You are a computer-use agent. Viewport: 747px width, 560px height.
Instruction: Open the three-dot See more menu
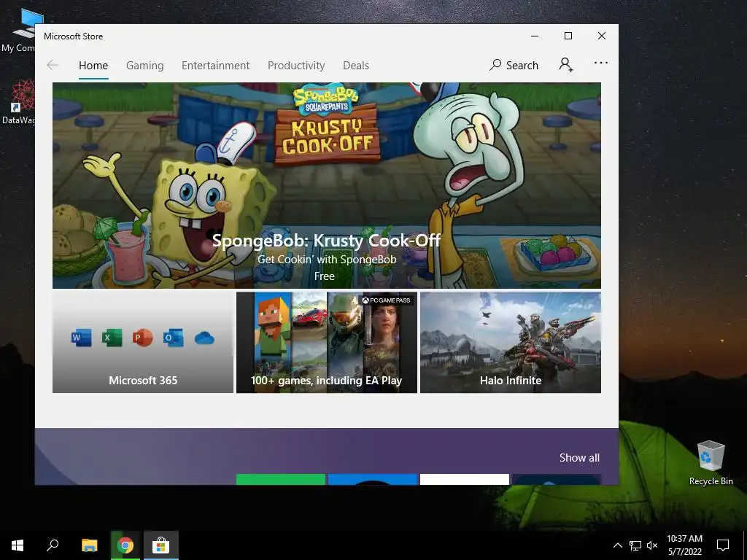[x=601, y=63]
